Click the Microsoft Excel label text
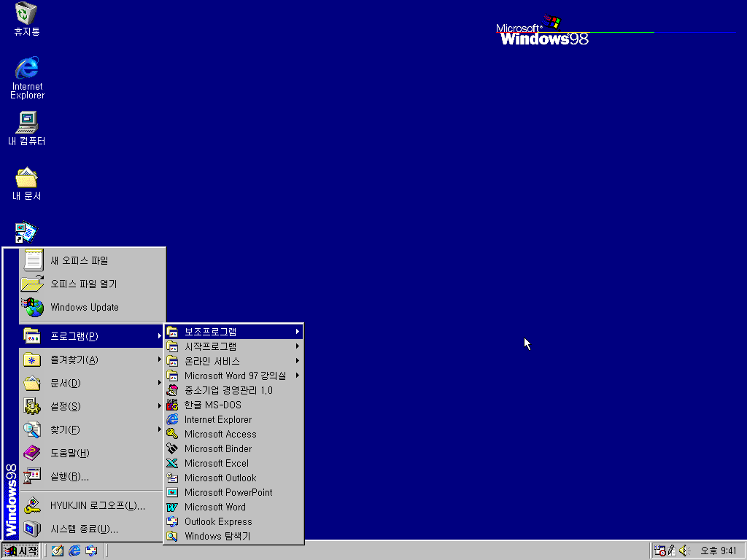This screenshot has width=747, height=560. [x=217, y=463]
